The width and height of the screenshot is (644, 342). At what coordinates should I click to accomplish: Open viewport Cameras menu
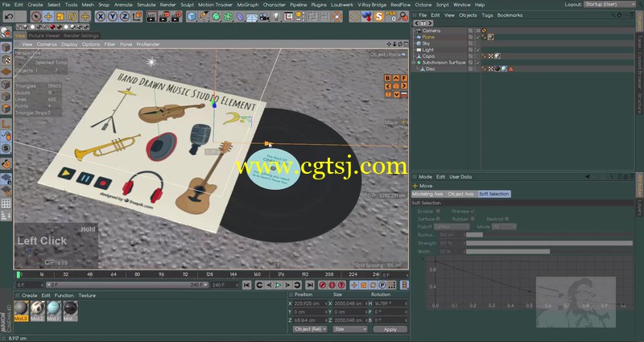pyautogui.click(x=47, y=44)
